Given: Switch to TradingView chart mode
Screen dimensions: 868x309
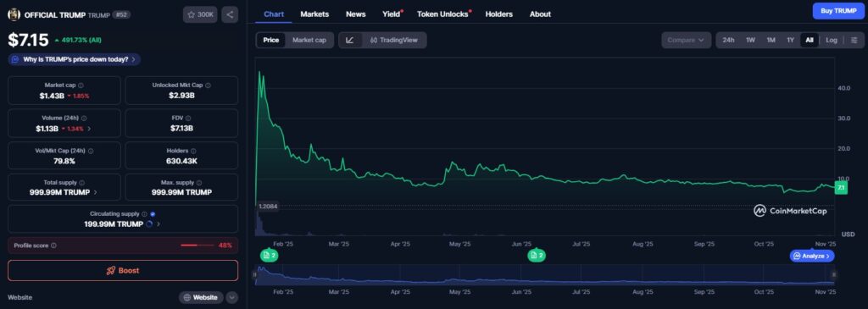Looking at the screenshot, I should pyautogui.click(x=394, y=40).
